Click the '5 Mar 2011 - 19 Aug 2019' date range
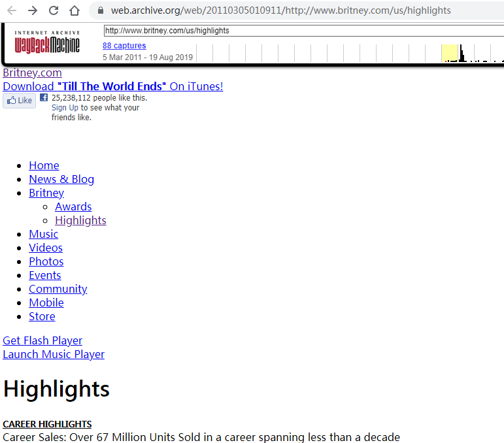This screenshot has height=443, width=504. tap(148, 57)
